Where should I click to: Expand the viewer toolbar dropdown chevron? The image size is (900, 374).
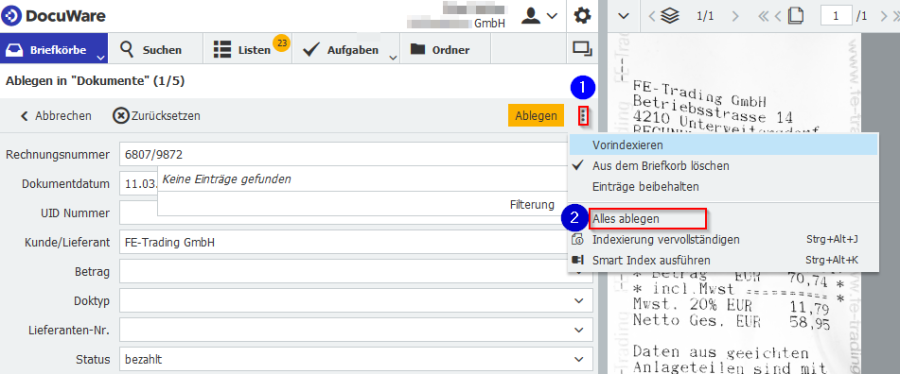[x=622, y=16]
